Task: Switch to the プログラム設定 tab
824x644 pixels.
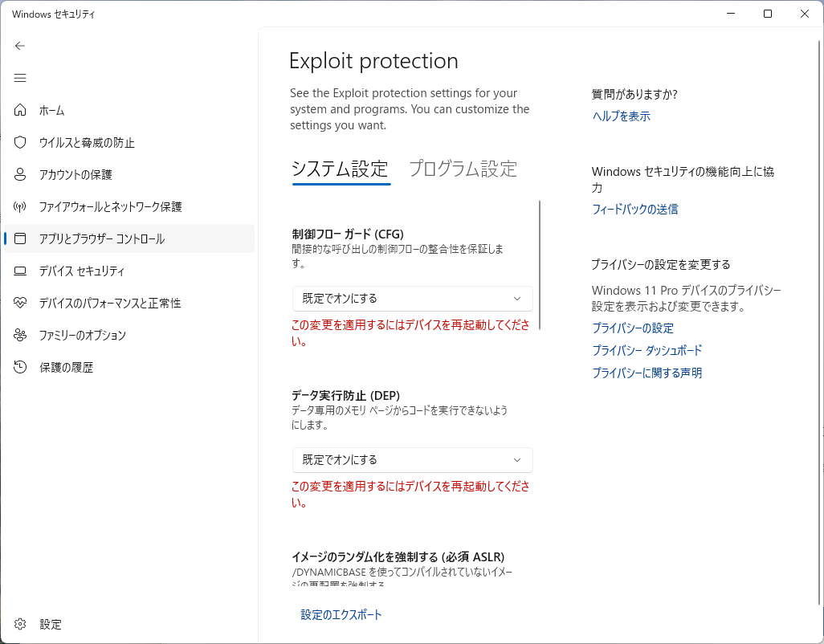Action: pyautogui.click(x=463, y=169)
